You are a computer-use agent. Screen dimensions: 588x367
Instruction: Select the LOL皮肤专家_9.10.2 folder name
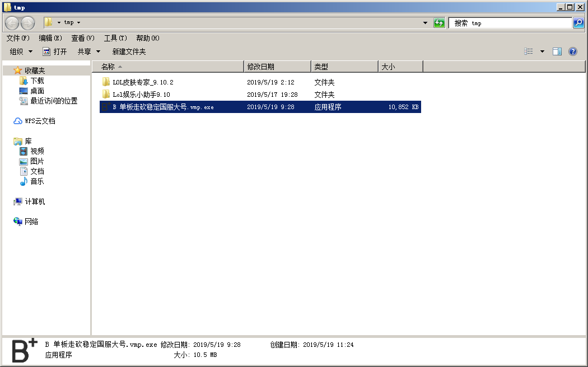click(143, 82)
